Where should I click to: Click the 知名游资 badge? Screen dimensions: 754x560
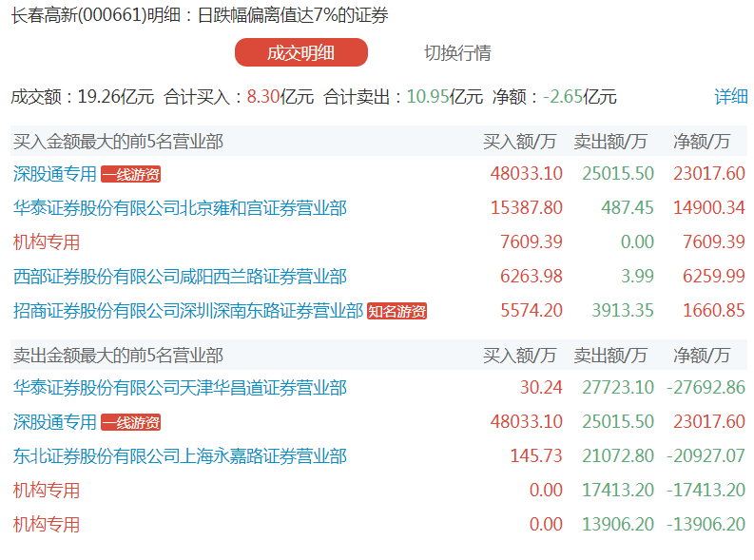coord(396,312)
